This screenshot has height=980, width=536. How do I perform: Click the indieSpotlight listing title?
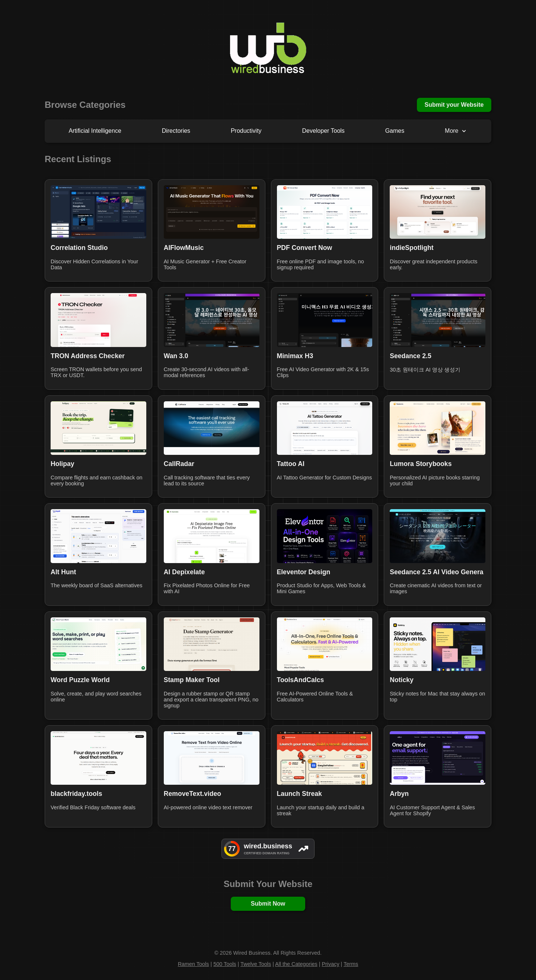point(412,248)
